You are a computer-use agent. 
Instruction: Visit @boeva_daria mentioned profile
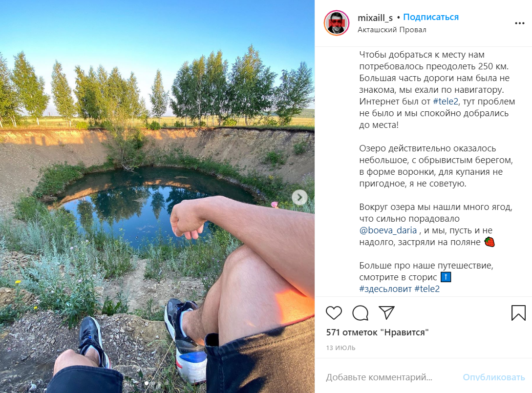388,230
